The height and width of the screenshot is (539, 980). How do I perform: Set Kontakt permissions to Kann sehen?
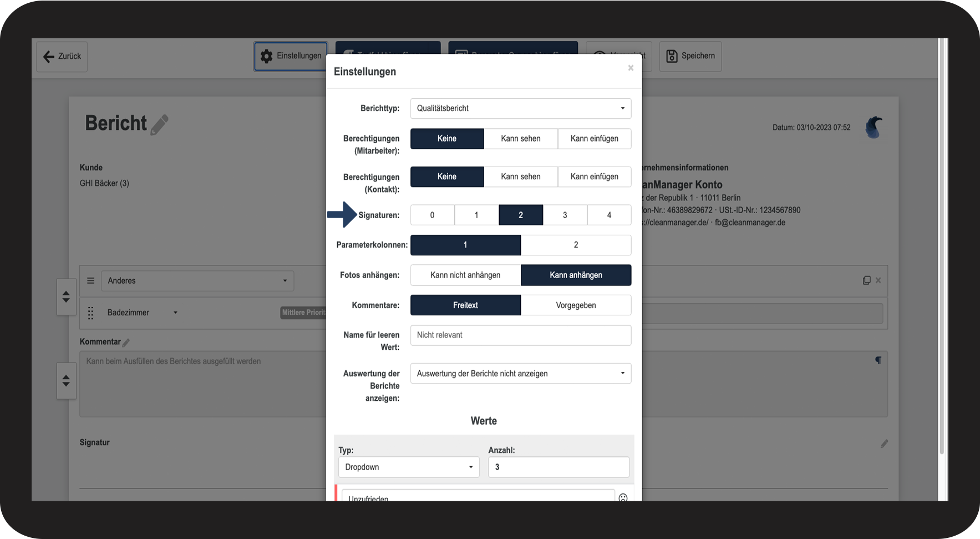521,177
